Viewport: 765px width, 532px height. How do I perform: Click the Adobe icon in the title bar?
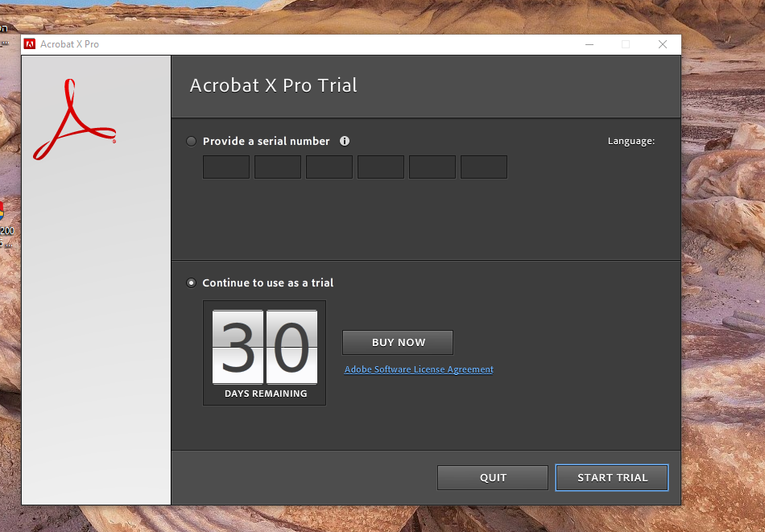point(30,44)
